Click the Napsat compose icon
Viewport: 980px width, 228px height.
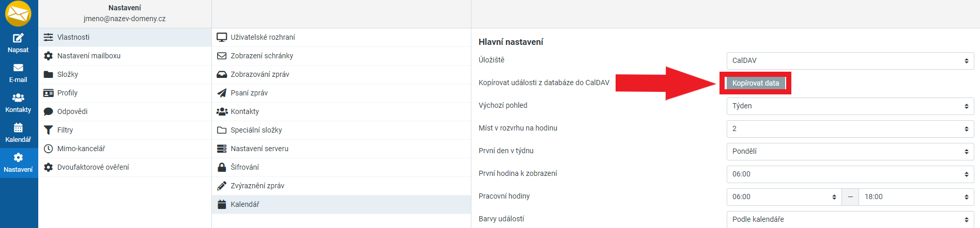[18, 38]
